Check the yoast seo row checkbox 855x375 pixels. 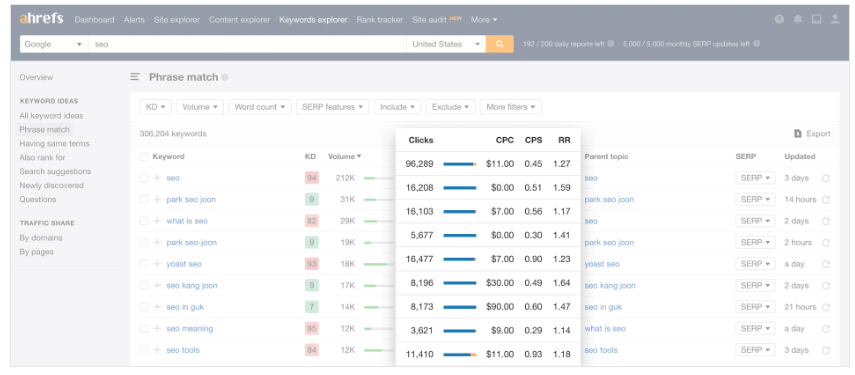(x=143, y=264)
